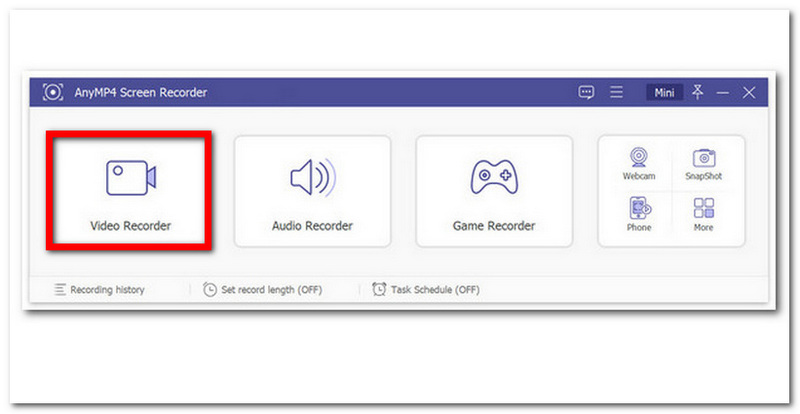Toggle Set record length option
This screenshot has width=800, height=414.
point(262,289)
